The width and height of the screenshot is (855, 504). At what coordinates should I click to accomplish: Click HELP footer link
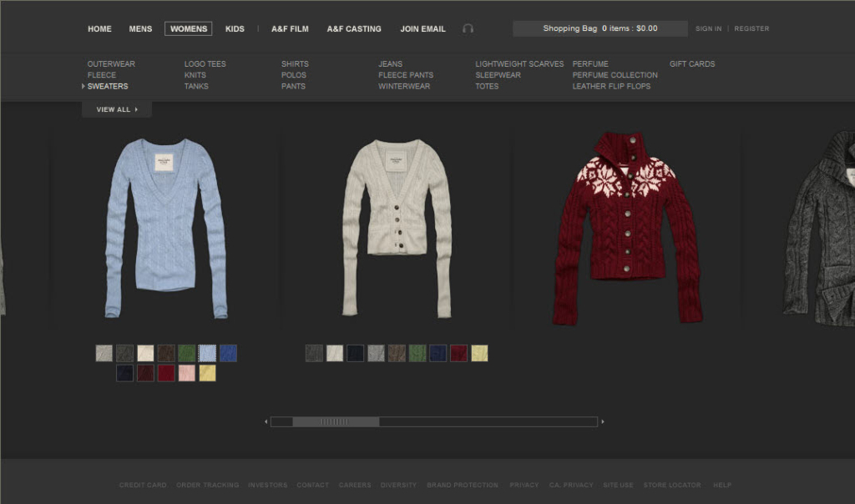tap(722, 485)
